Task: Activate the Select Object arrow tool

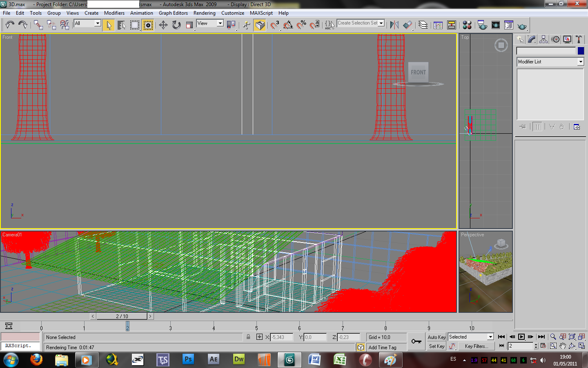Action: click(109, 25)
